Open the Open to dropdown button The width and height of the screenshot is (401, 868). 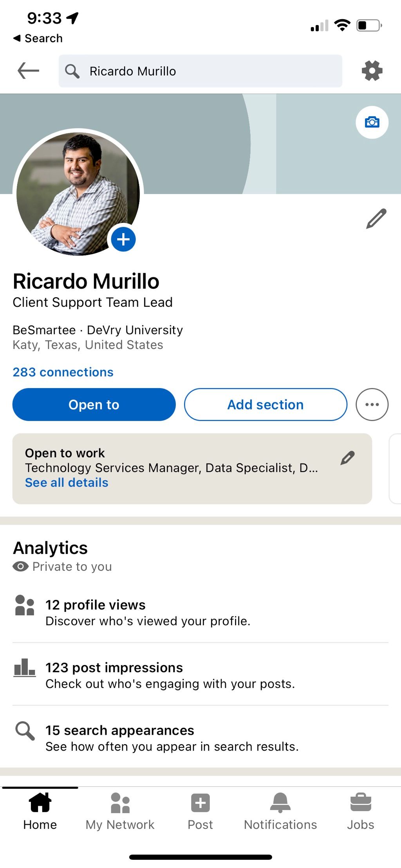point(94,405)
